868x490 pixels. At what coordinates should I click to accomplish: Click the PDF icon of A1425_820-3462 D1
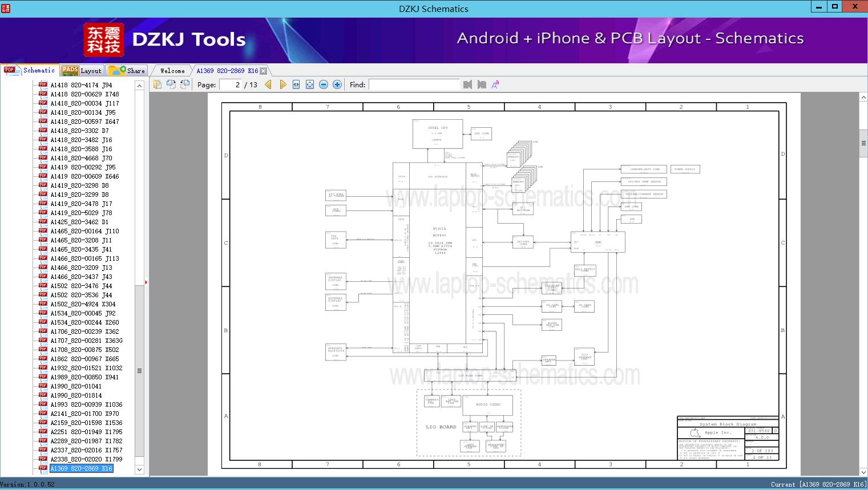coord(43,222)
